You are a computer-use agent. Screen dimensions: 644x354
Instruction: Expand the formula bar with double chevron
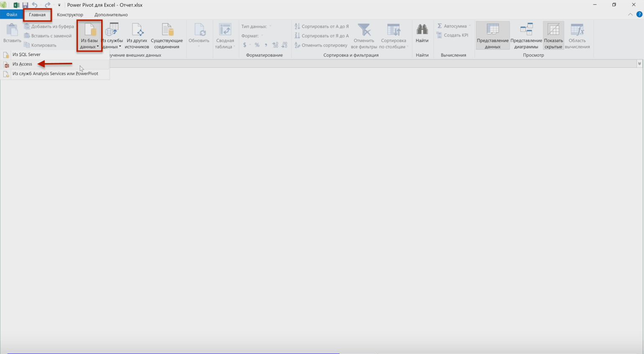639,64
